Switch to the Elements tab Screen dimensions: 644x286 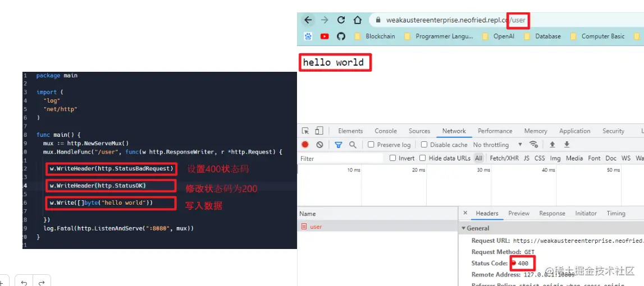(x=350, y=131)
